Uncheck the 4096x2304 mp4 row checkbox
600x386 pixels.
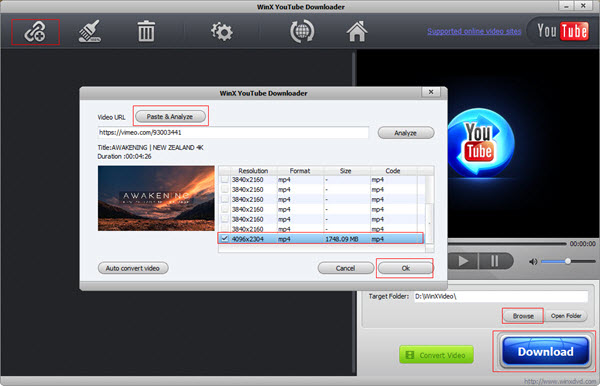pos(225,238)
